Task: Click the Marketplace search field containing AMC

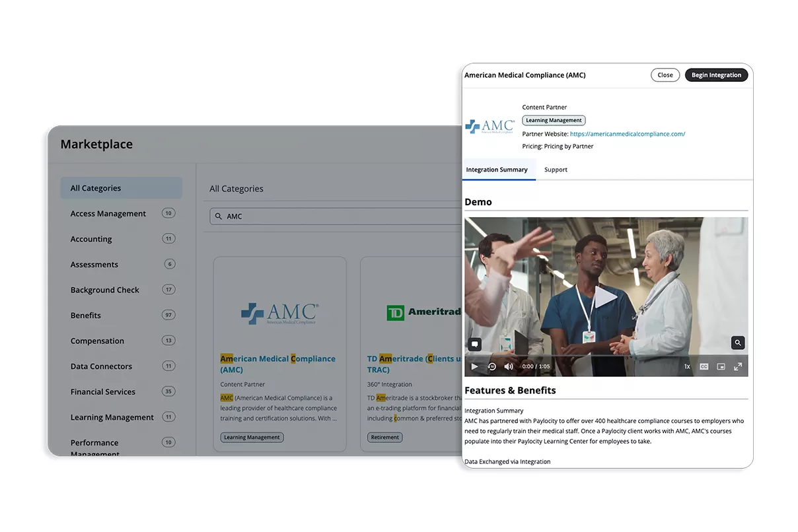Action: click(x=334, y=216)
